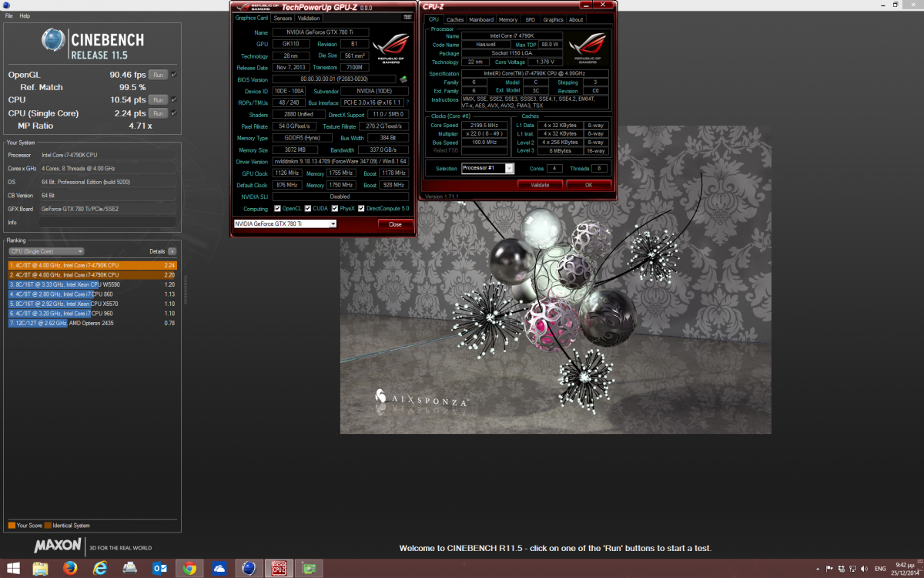Image resolution: width=924 pixels, height=578 pixels.
Task: Open the CPU-Z Processor #1 selection dropdown
Action: (x=487, y=168)
